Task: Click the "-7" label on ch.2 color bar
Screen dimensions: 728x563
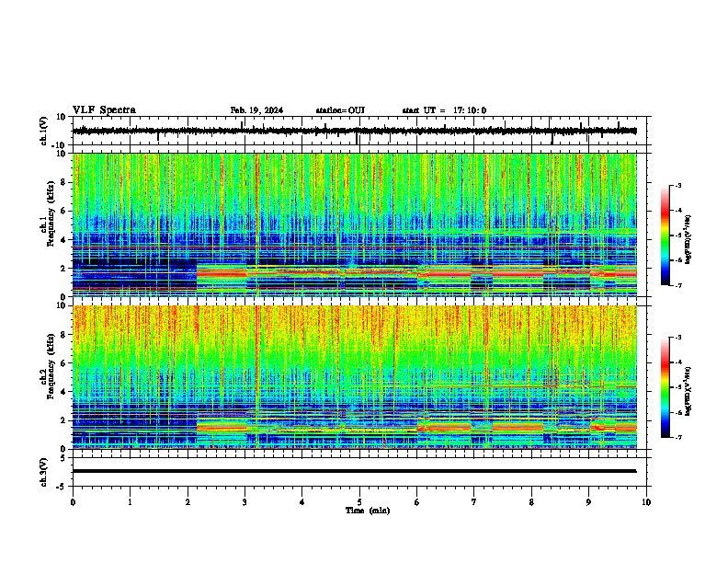Action: coord(677,438)
